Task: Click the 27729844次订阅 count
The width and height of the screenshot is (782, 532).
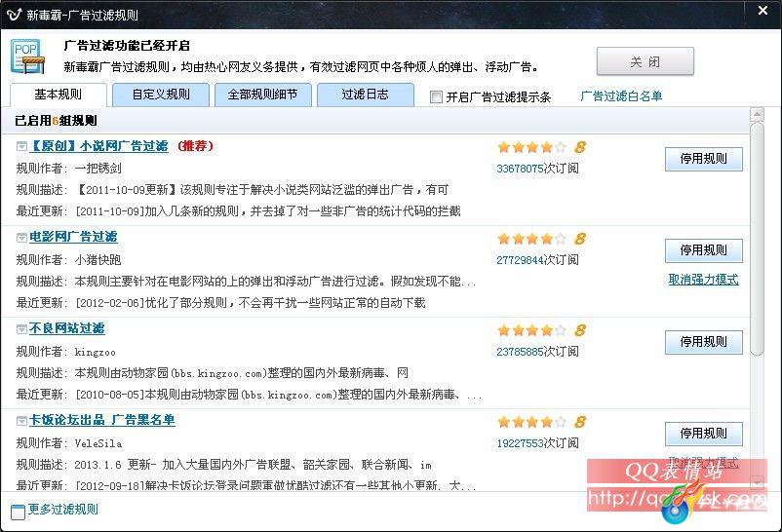Action: 537,260
